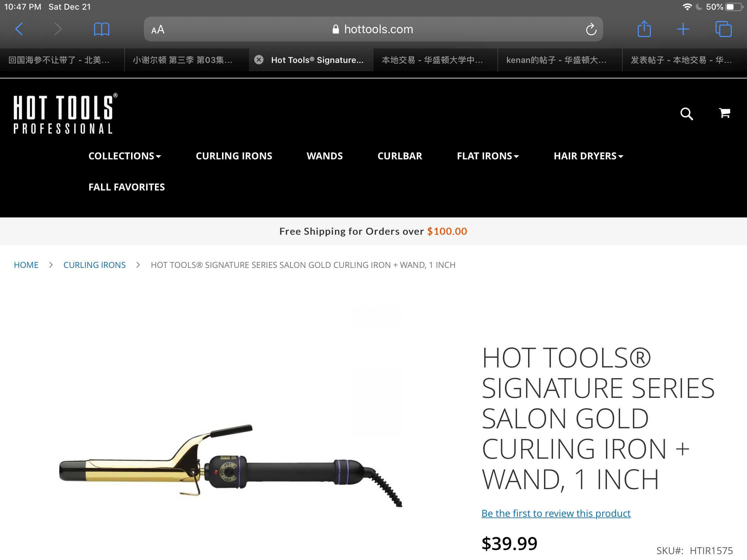Go to the Curling Irons menu
This screenshot has height=560, width=747.
point(234,156)
